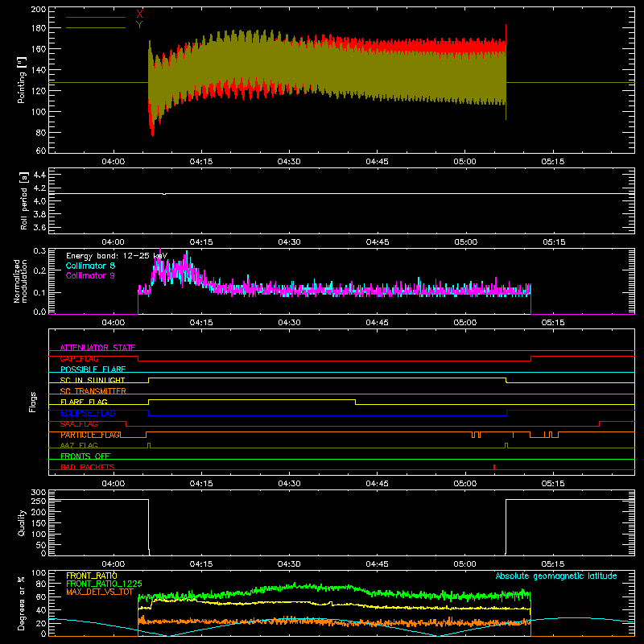Click 04:30 time label under Roll period plot
Viewport: 644px width, 644px height.
click(289, 242)
